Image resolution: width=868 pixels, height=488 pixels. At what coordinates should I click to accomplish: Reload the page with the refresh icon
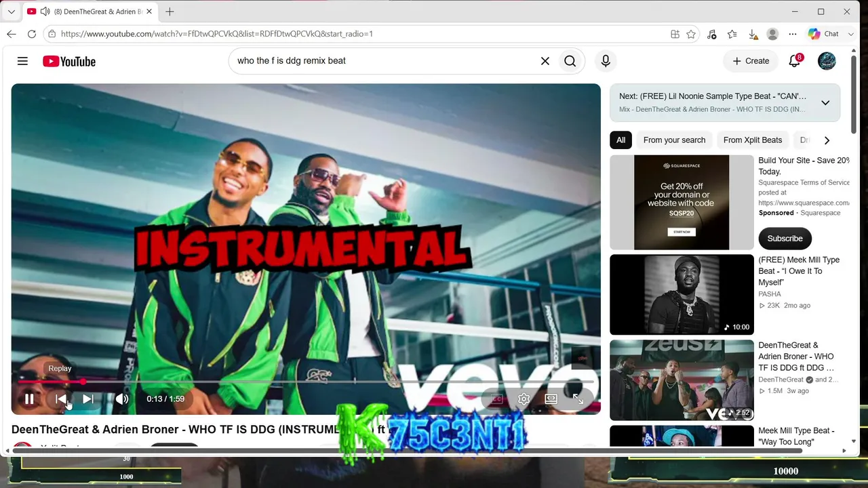(32, 34)
